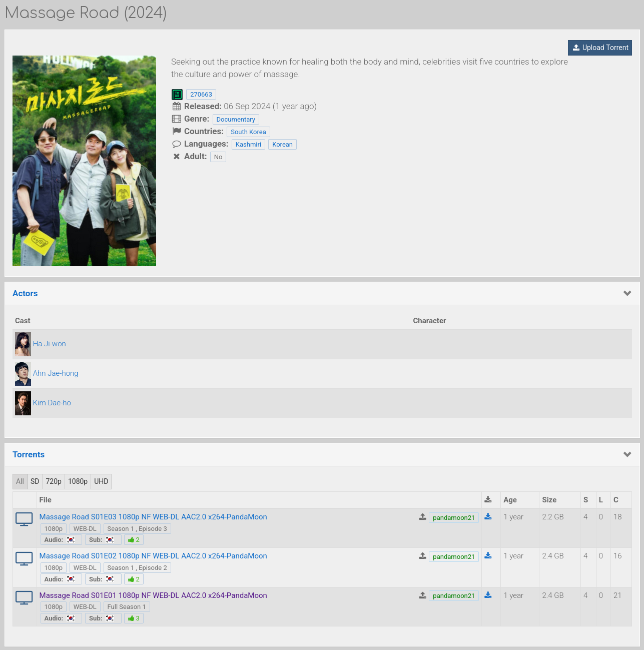Click the Korean subtitle flag on S01E01
644x650 pixels.
(x=110, y=618)
